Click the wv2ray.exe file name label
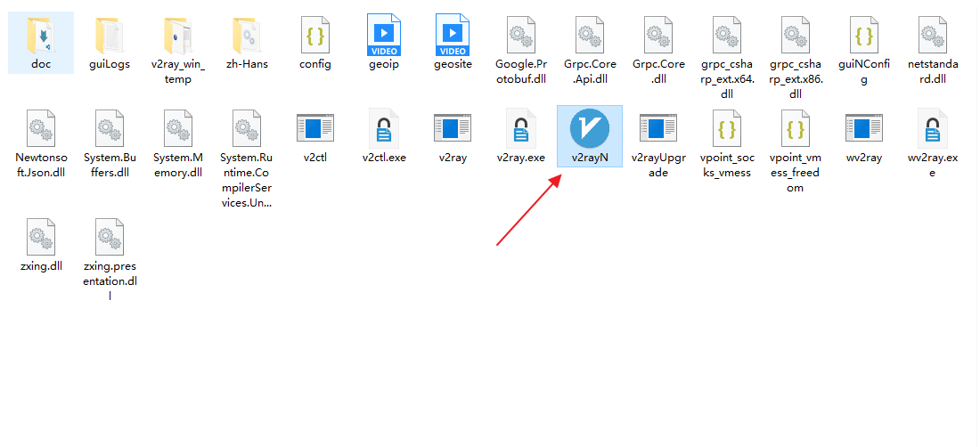The image size is (980, 447). pos(933,166)
